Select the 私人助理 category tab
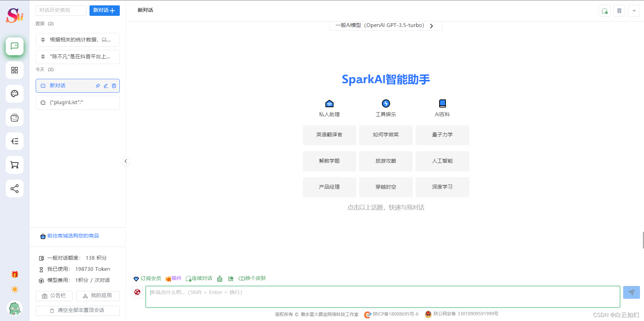This screenshot has width=644, height=321. [329, 108]
